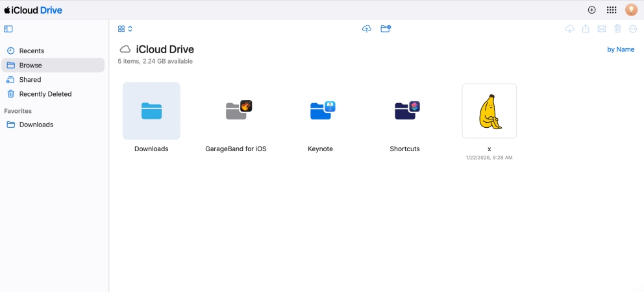Click the Downloads folder label in grid
This screenshot has height=292, width=644.
(151, 149)
